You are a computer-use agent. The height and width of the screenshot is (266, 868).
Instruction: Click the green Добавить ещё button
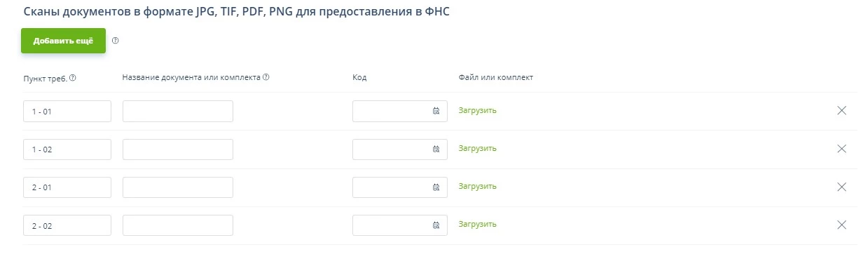click(x=63, y=41)
